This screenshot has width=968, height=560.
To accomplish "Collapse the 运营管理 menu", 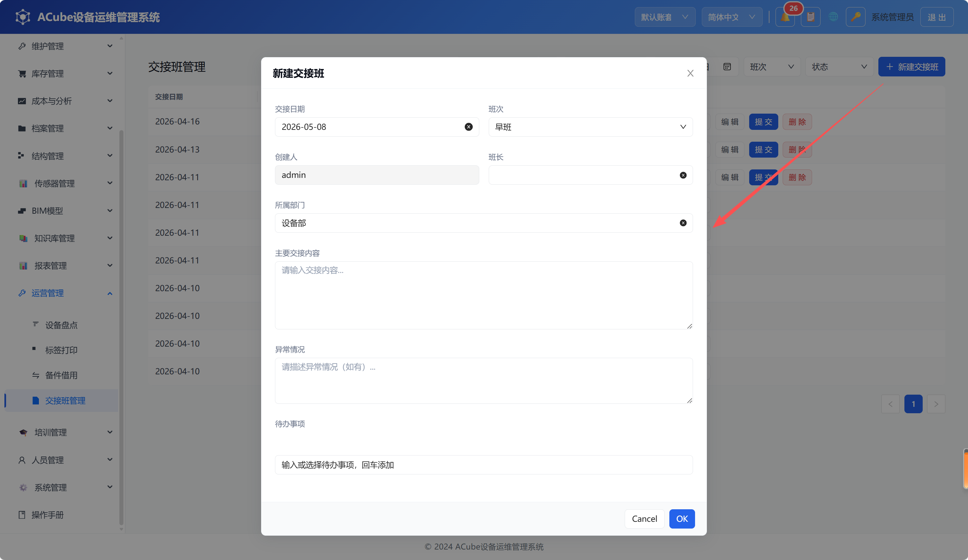I will click(x=62, y=293).
